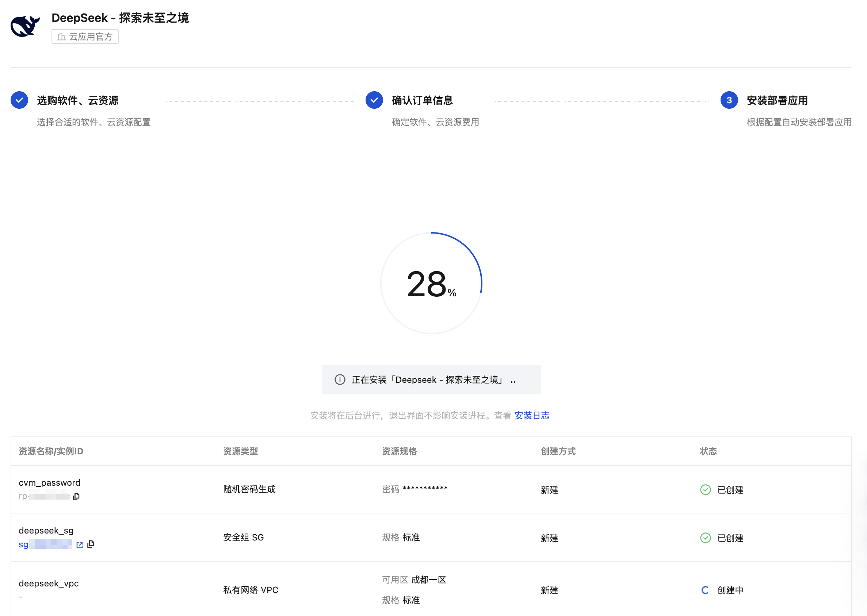Click the 创建中 status text
867x616 pixels.
(x=730, y=590)
